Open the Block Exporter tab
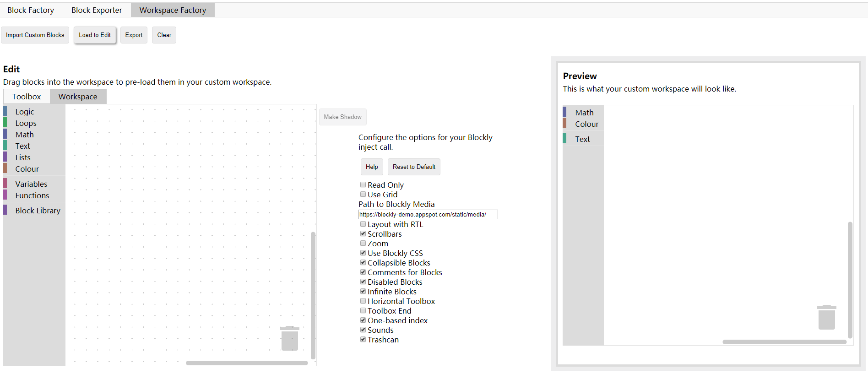 pyautogui.click(x=97, y=10)
